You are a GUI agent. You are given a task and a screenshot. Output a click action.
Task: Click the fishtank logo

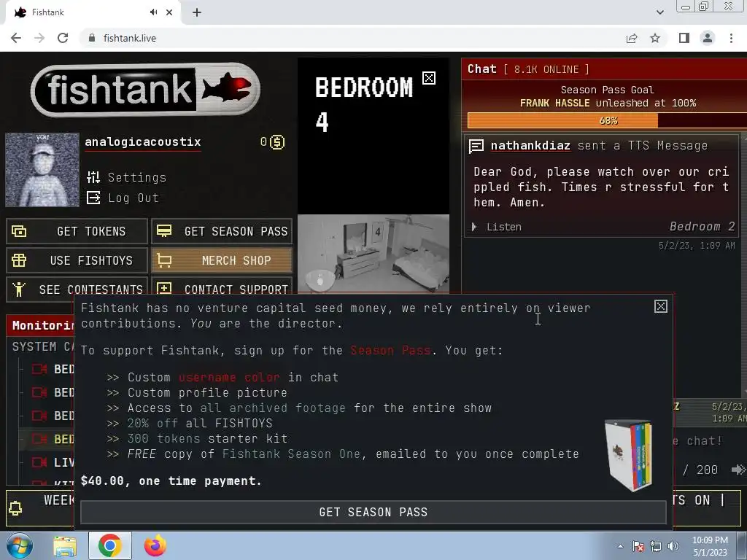point(145,90)
